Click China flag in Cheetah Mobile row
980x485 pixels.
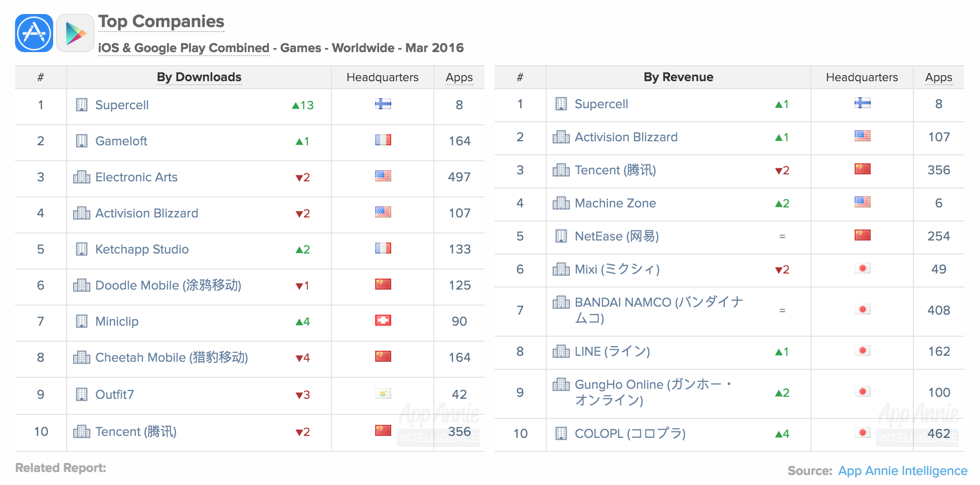pos(383,357)
